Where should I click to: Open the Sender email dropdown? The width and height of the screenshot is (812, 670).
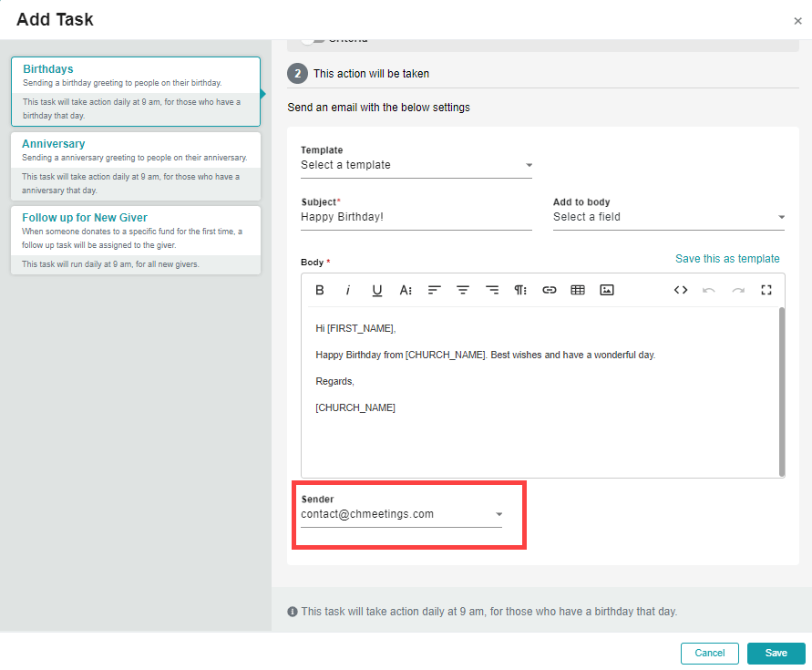tap(401, 514)
